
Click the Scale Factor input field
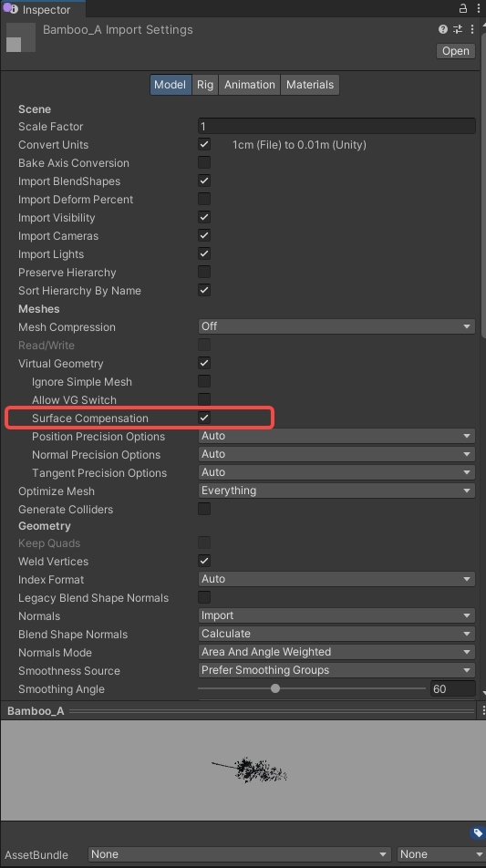(x=336, y=126)
